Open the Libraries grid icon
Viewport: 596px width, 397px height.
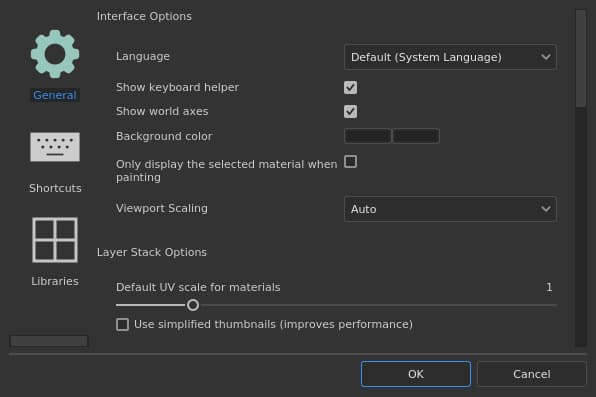[x=55, y=240]
